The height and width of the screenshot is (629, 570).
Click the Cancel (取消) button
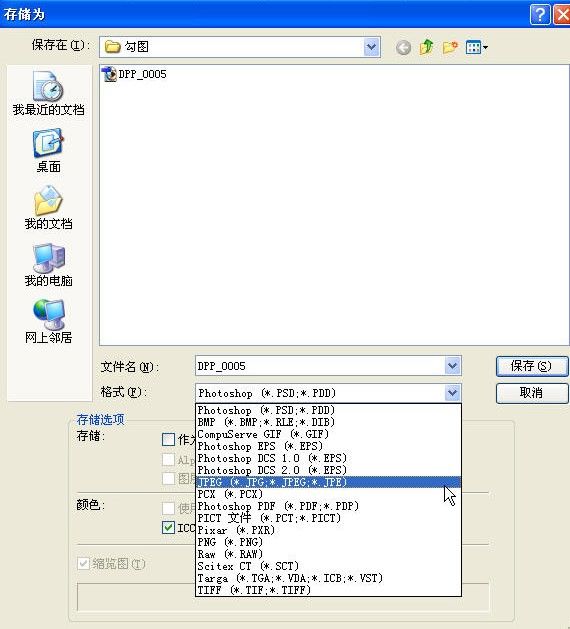[x=532, y=393]
